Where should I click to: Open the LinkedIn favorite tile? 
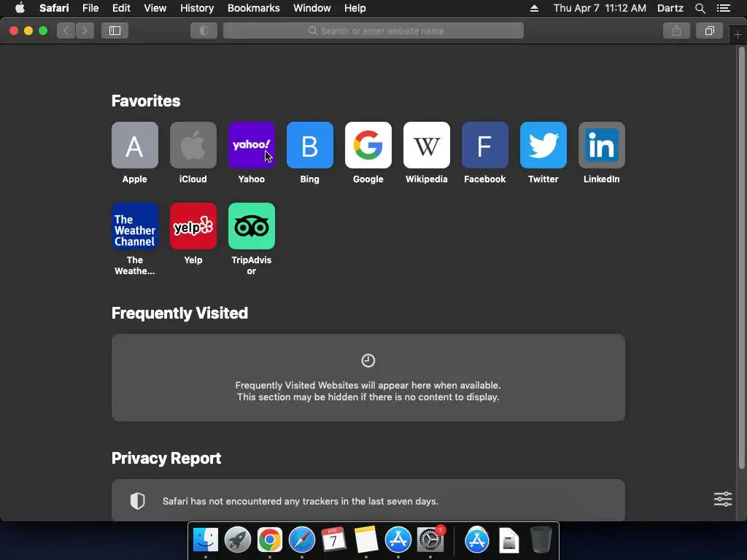click(x=602, y=145)
